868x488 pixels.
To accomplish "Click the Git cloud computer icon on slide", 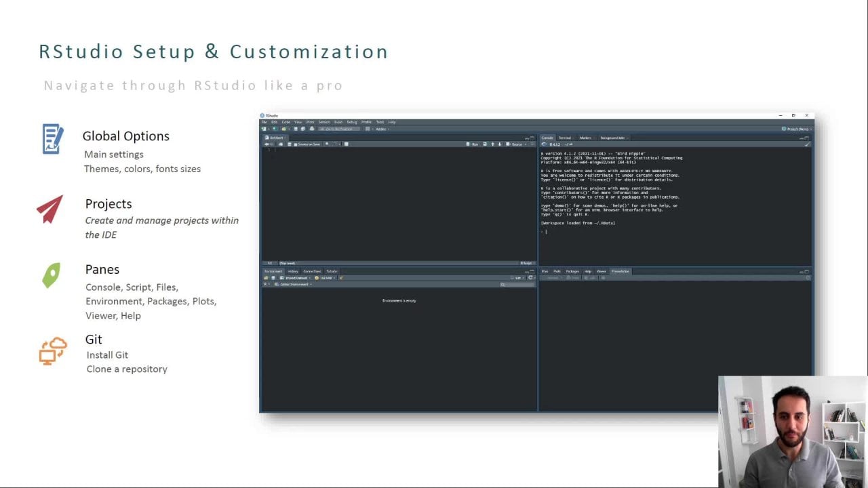I will pyautogui.click(x=52, y=351).
